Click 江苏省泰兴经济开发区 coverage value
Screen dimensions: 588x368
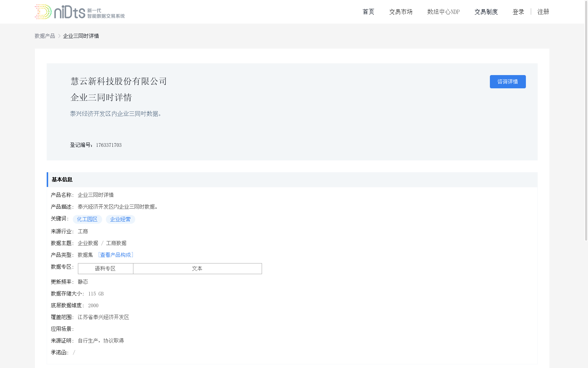pyautogui.click(x=103, y=317)
